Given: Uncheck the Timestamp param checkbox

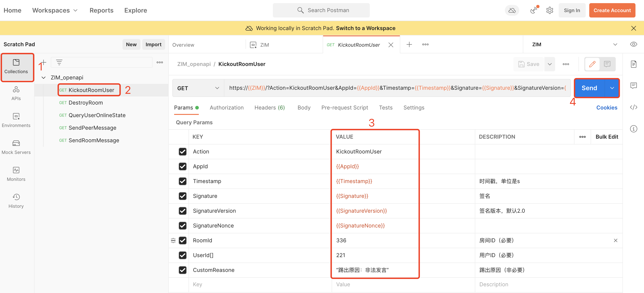Looking at the screenshot, I should click(182, 181).
